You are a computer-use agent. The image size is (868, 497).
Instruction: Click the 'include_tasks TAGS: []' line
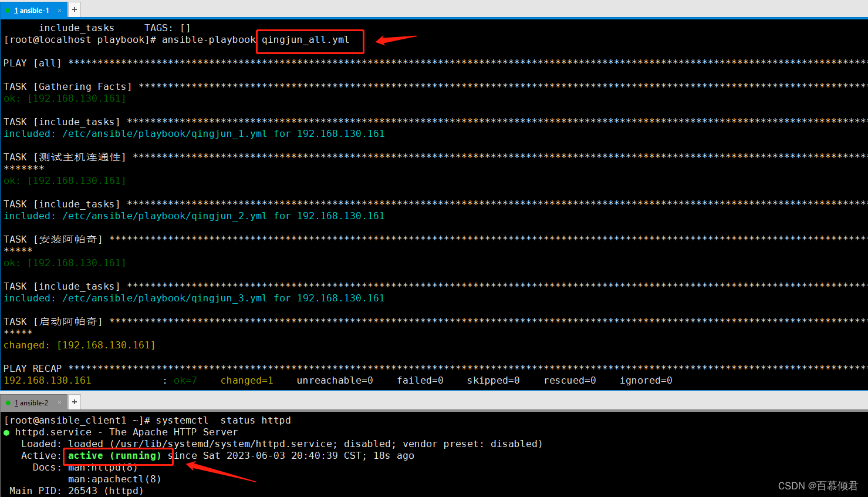point(114,28)
